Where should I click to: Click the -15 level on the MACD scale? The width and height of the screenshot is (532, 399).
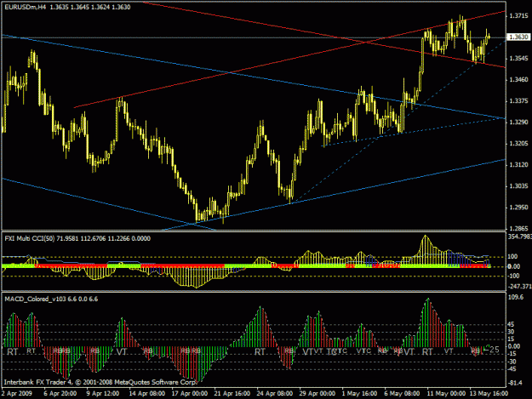pyautogui.click(x=512, y=354)
